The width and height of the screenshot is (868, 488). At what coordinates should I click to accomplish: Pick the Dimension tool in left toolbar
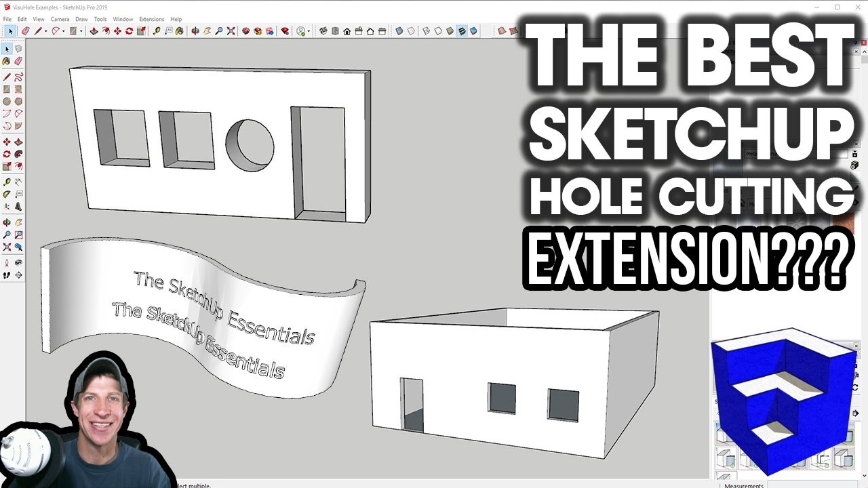coord(18,180)
